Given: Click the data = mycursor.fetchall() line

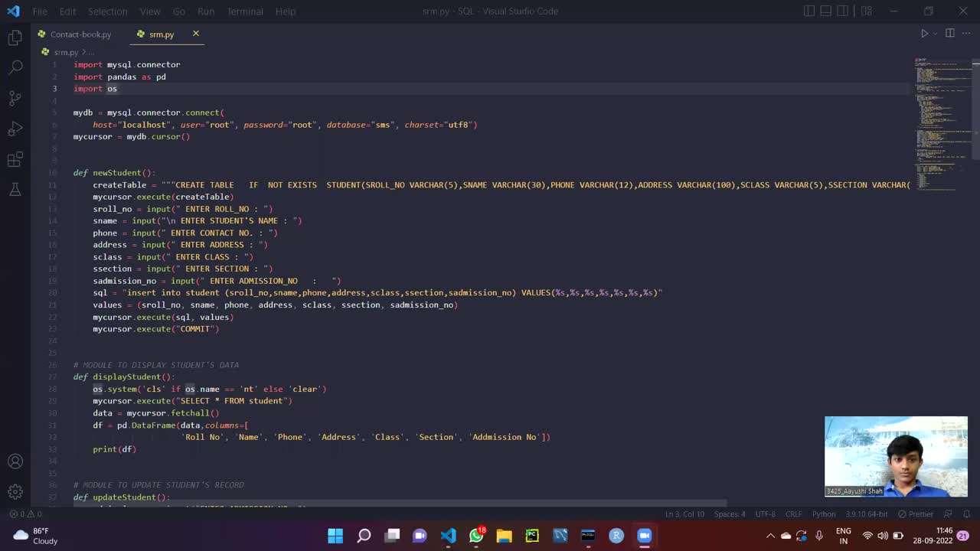Looking at the screenshot, I should tap(156, 413).
